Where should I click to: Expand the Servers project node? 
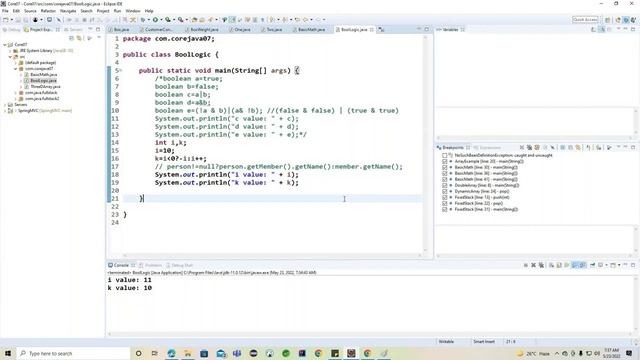(4, 104)
